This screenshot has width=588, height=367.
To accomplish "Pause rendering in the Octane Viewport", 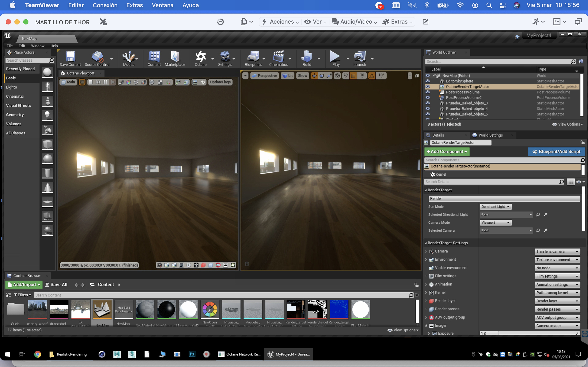I will (105, 82).
